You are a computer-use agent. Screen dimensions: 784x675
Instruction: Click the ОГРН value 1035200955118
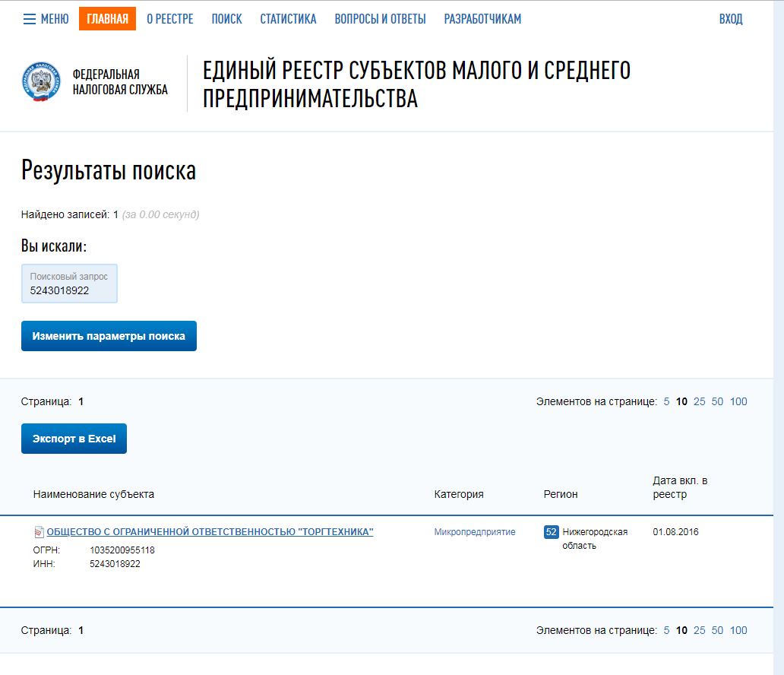click(122, 550)
